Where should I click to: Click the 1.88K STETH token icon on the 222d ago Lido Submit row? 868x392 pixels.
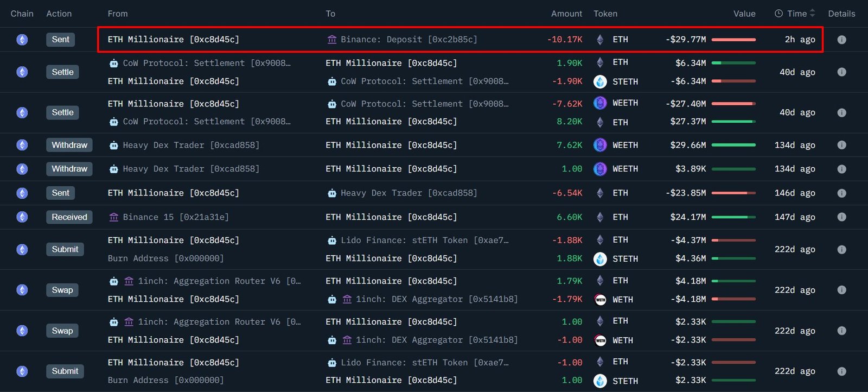tap(600, 259)
